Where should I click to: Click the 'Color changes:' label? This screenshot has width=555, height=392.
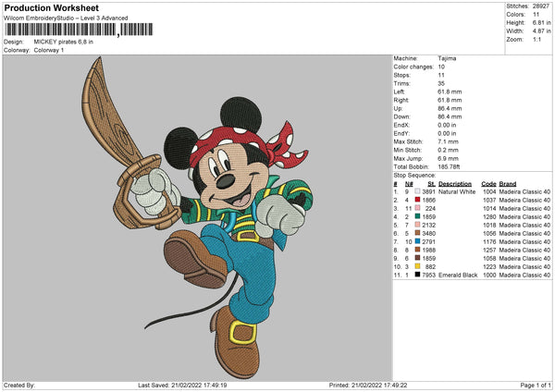tap(413, 67)
